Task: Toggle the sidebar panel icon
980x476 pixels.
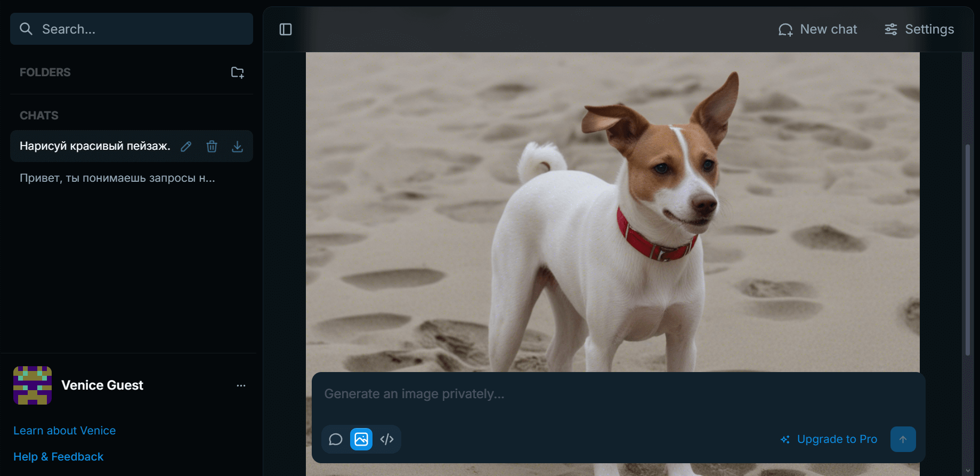Action: [286, 29]
